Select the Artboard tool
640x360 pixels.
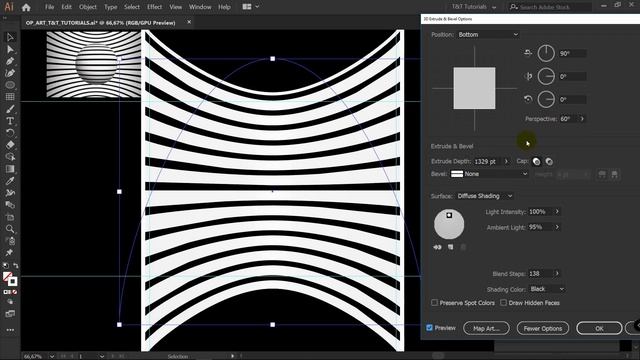point(10,217)
